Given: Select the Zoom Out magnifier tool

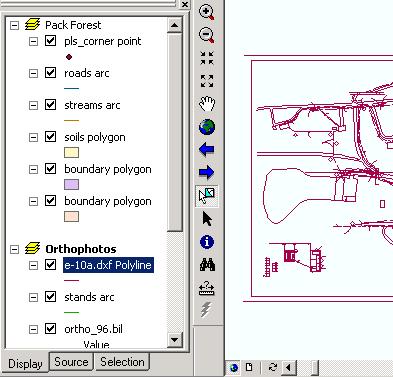Looking at the screenshot, I should click(x=207, y=35).
